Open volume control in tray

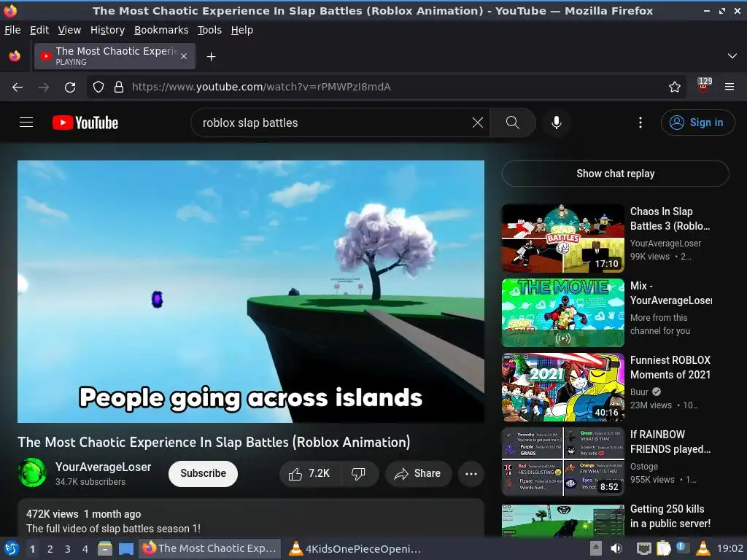pos(616,549)
